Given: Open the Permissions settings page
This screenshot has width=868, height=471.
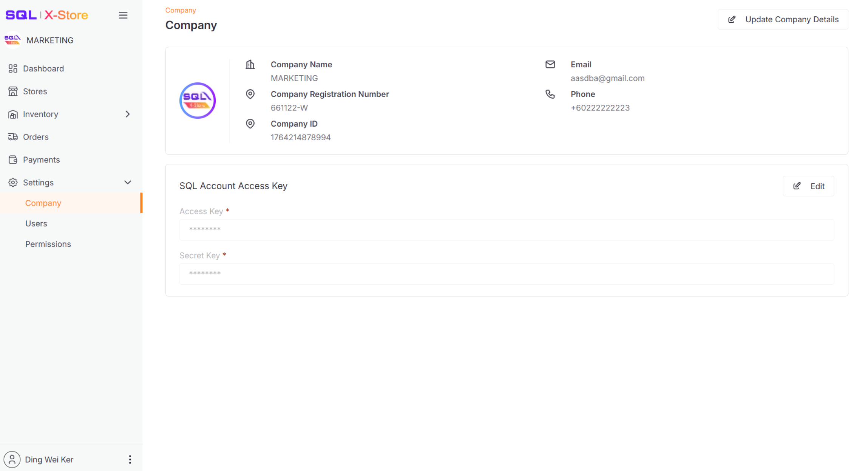Looking at the screenshot, I should click(x=48, y=244).
